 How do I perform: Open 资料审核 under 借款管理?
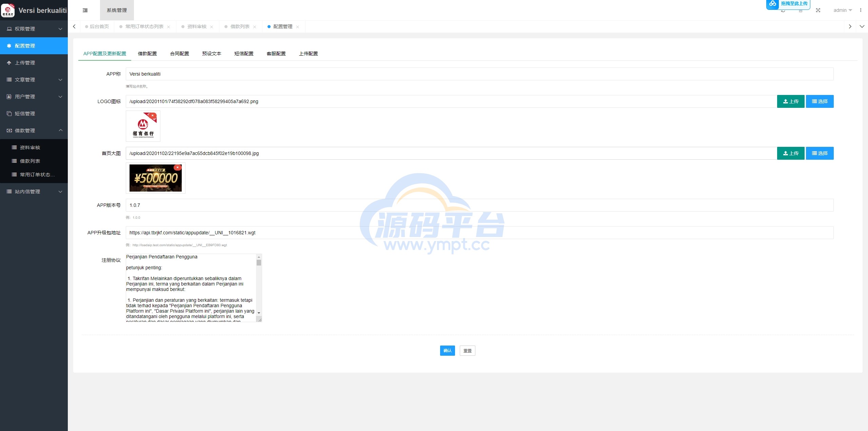34,148
